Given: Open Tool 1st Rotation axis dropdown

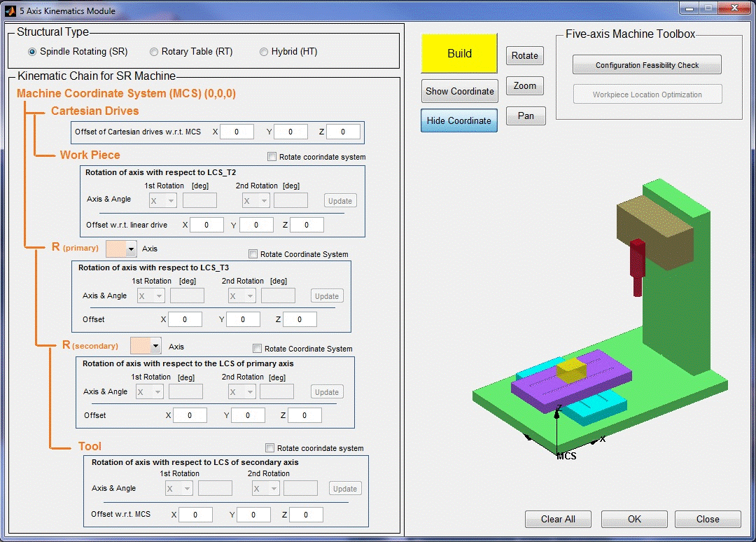Looking at the screenshot, I should 179,489.
